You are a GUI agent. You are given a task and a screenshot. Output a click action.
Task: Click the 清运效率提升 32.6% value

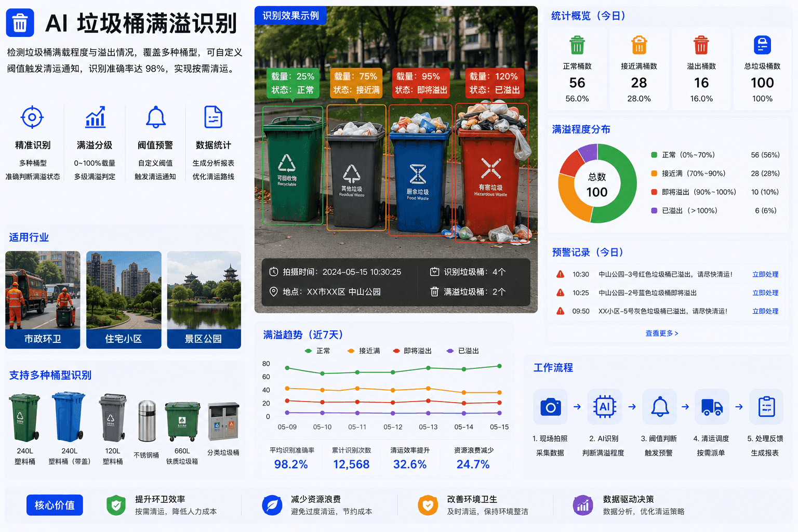(410, 464)
